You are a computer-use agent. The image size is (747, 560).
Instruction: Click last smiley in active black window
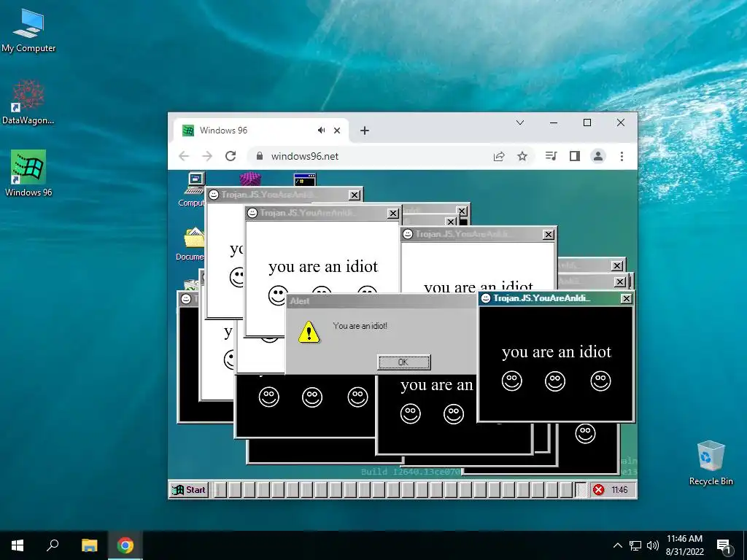click(600, 381)
